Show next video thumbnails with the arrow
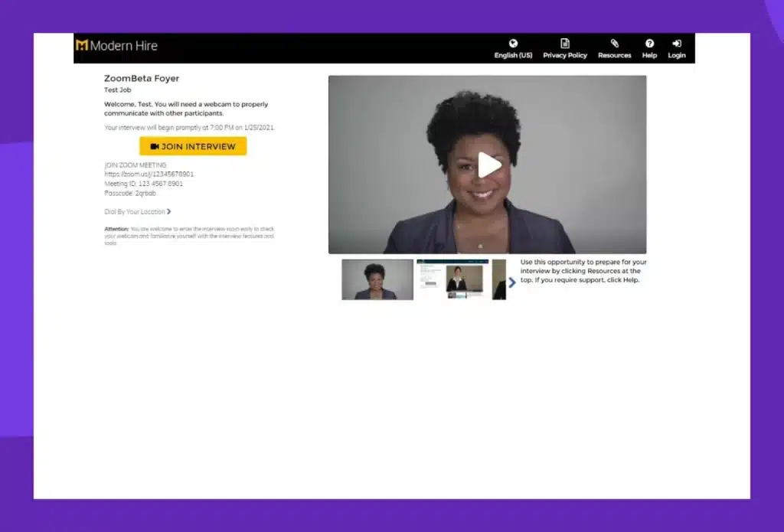Screen dimensions: 784x532 (512, 282)
